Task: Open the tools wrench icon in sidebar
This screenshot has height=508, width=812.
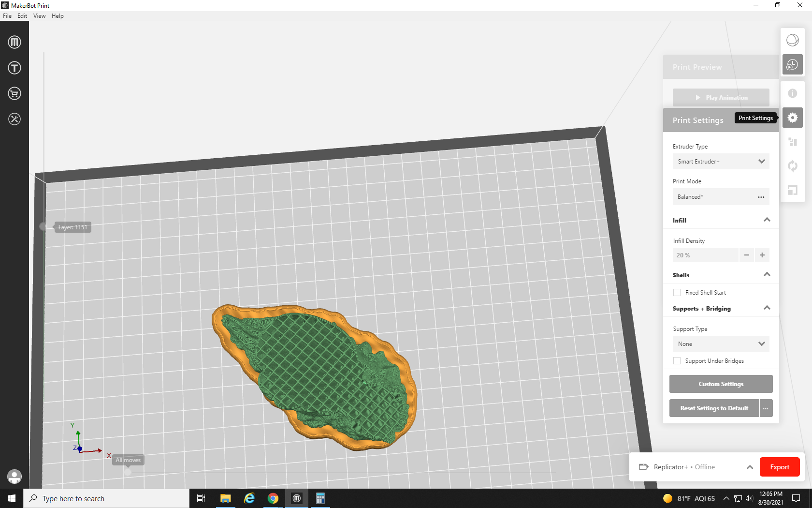Action: (14, 119)
